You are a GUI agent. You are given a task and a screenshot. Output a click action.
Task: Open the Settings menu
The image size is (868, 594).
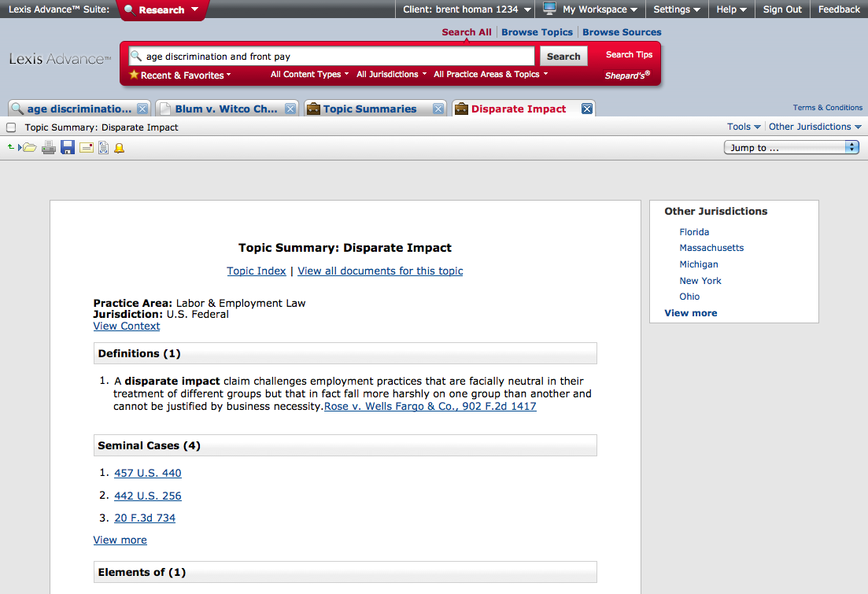(677, 9)
